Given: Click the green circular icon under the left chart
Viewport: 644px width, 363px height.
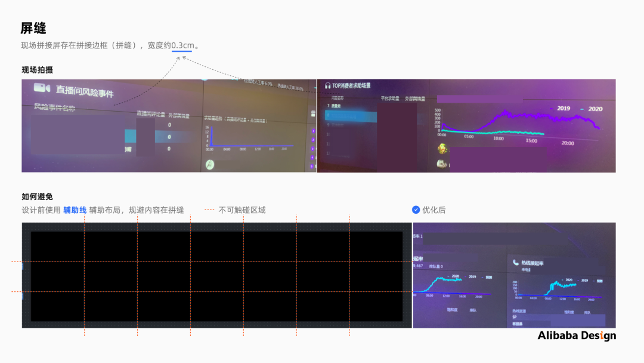Looking at the screenshot, I should click(x=210, y=164).
